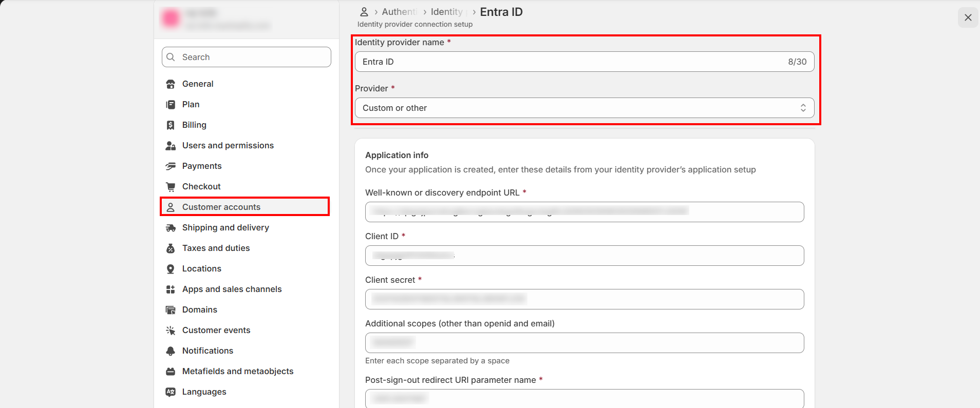Click the store name account header
Image resolution: width=980 pixels, height=408 pixels.
247,19
